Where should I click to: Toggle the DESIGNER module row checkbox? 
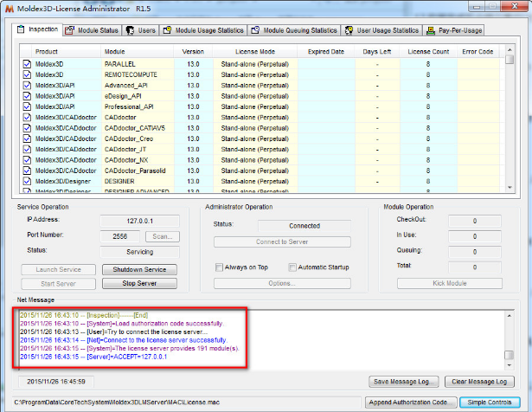27,181
